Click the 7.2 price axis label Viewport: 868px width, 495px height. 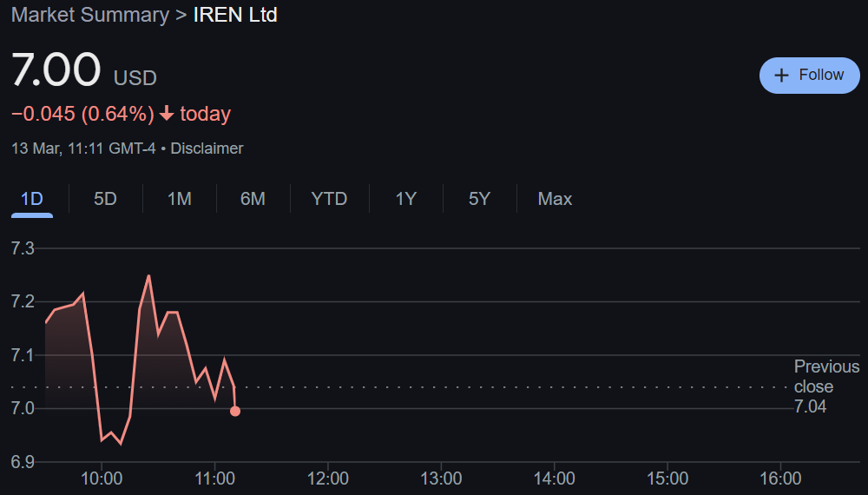(x=23, y=301)
